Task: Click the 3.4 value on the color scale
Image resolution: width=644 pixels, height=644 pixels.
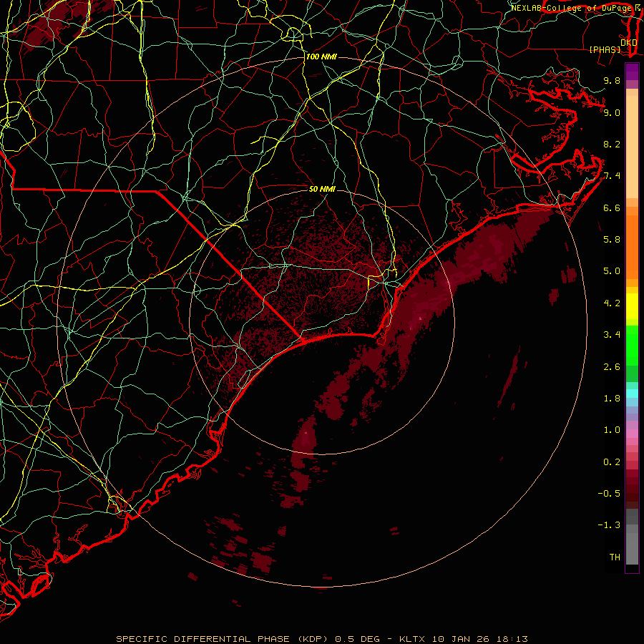Action: tap(612, 334)
